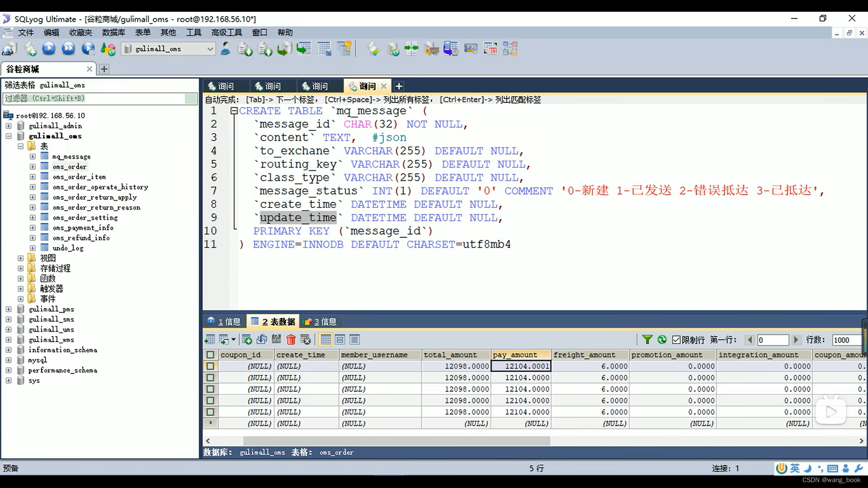The width and height of the screenshot is (868, 488).
Task: Select the first 询问 query tab
Action: pyautogui.click(x=226, y=86)
